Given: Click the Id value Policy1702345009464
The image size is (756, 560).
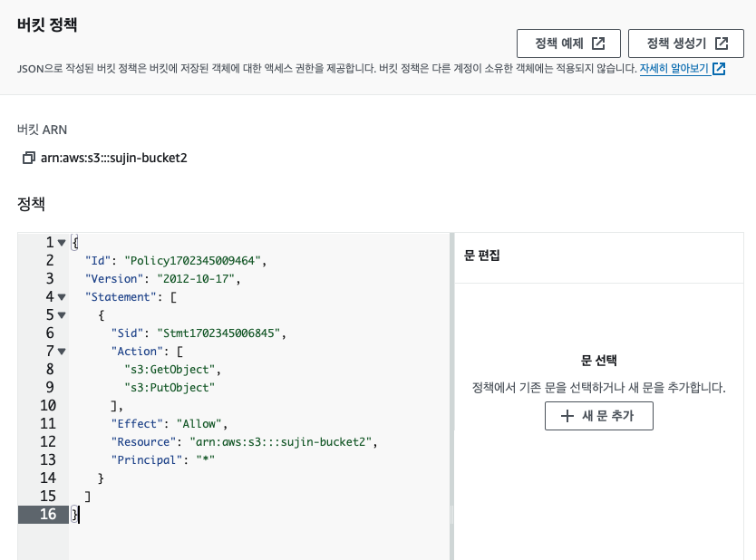Looking at the screenshot, I should [192, 261].
